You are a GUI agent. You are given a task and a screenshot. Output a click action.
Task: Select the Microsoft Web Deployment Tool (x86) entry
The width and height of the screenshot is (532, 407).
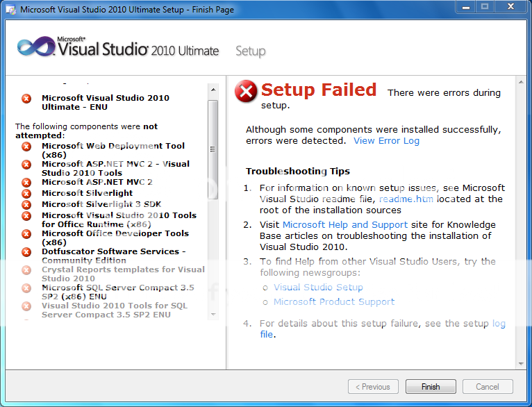pyautogui.click(x=113, y=150)
